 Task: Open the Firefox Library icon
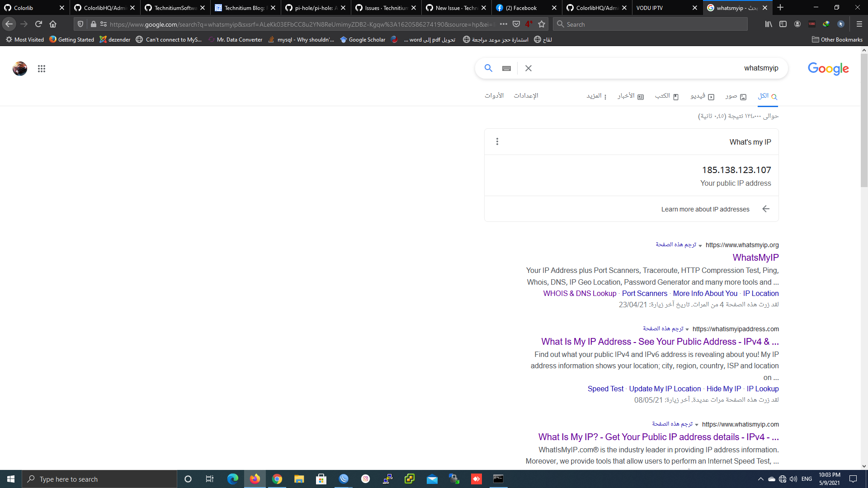click(x=768, y=24)
